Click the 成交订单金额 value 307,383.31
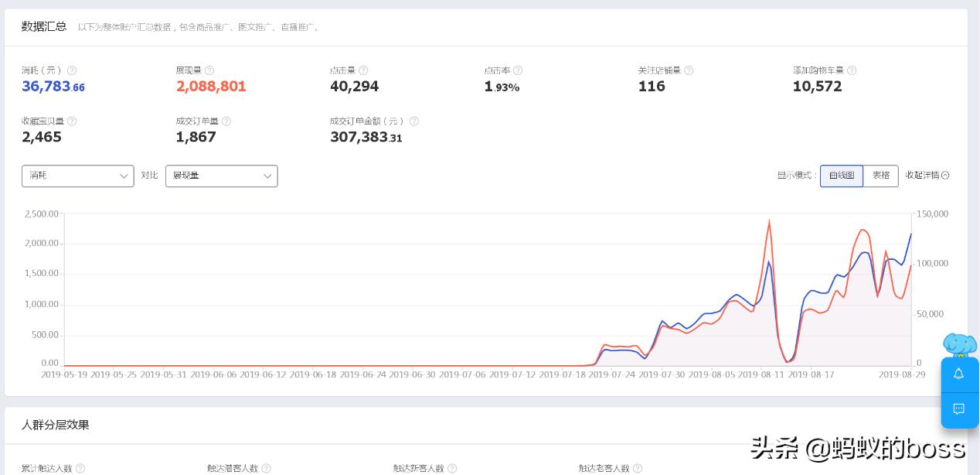 pos(366,138)
